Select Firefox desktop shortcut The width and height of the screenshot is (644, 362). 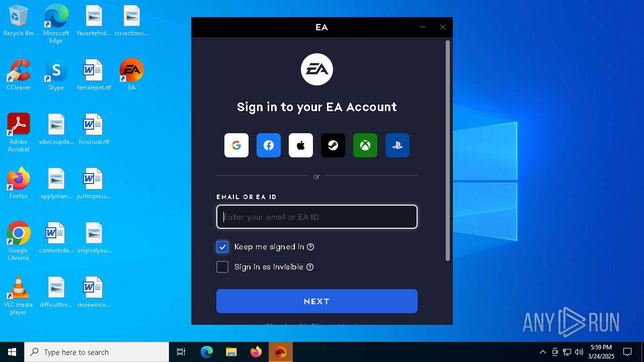click(x=19, y=184)
